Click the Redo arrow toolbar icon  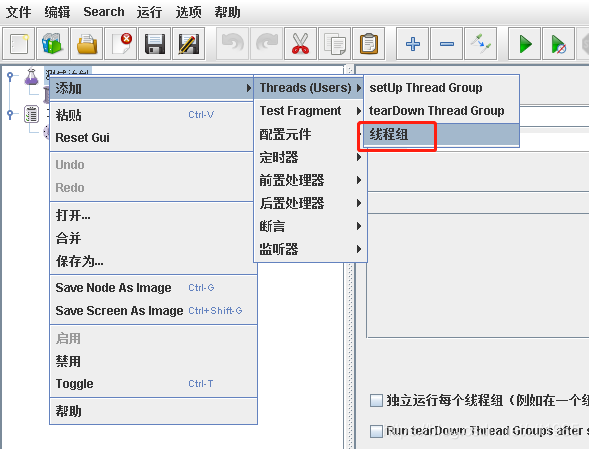tap(266, 44)
